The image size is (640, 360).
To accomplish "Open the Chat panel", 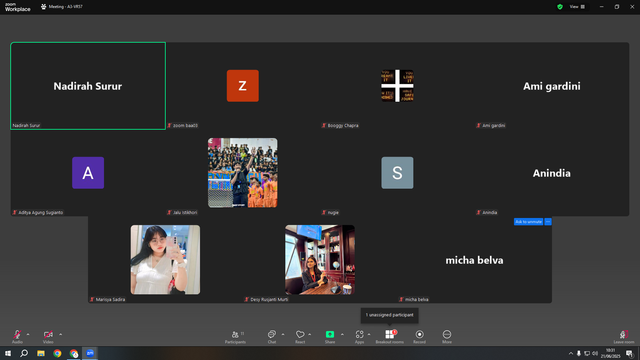I will tap(272, 336).
